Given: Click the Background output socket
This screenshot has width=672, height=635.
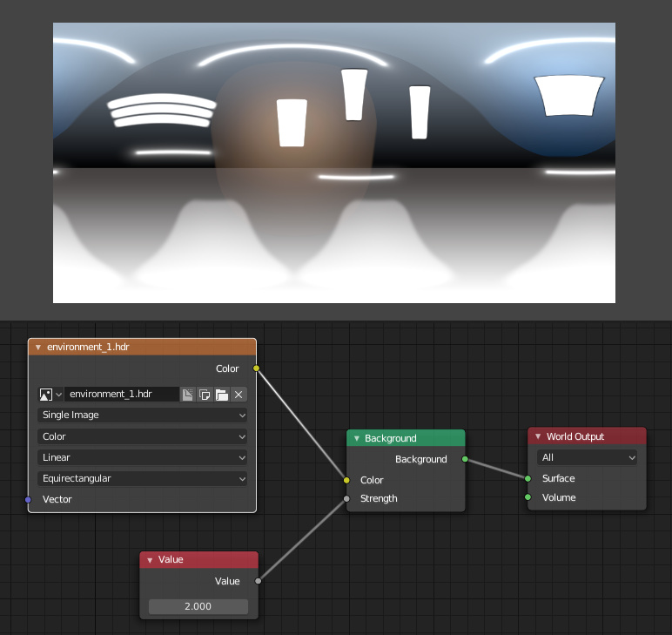Looking at the screenshot, I should click(465, 459).
